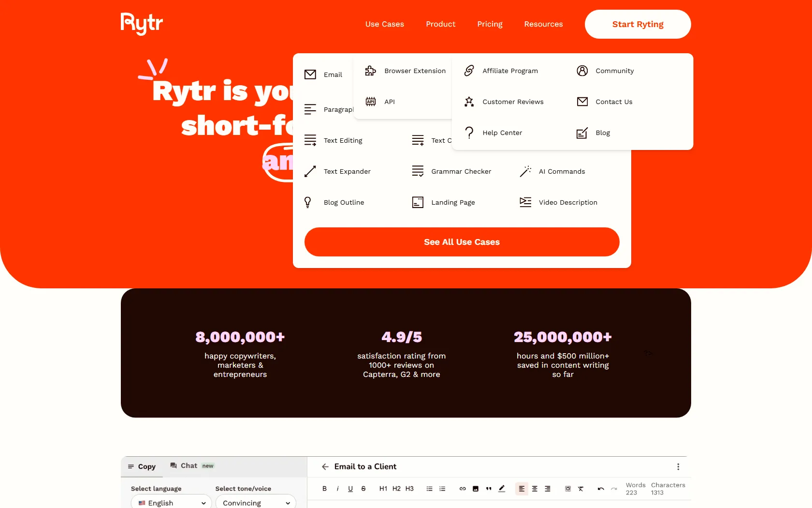Viewport: 812px width, 508px height.
Task: Click the Blog Outline lightbulb icon
Action: tap(307, 202)
